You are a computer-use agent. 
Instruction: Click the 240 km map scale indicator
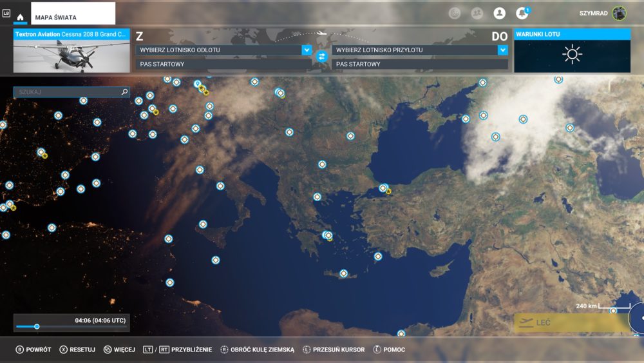603,306
